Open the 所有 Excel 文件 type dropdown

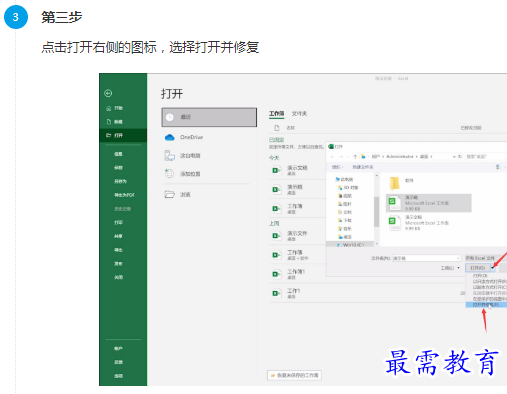pos(486,258)
